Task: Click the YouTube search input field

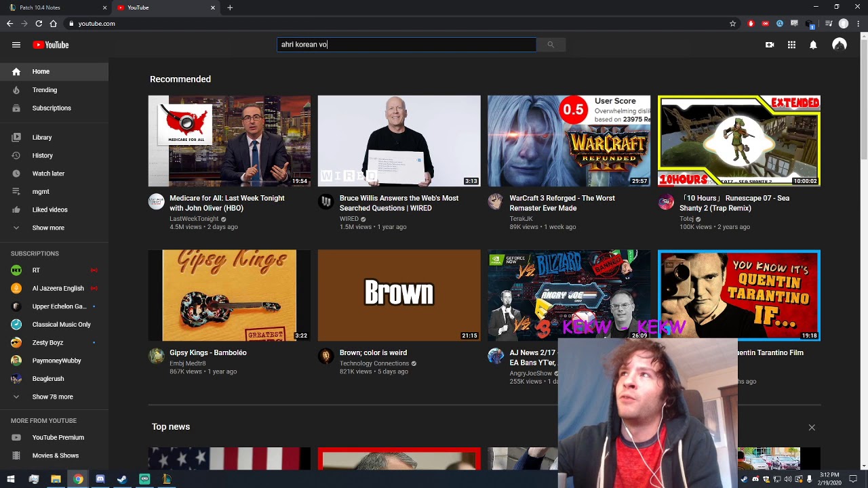Action: pyautogui.click(x=407, y=45)
